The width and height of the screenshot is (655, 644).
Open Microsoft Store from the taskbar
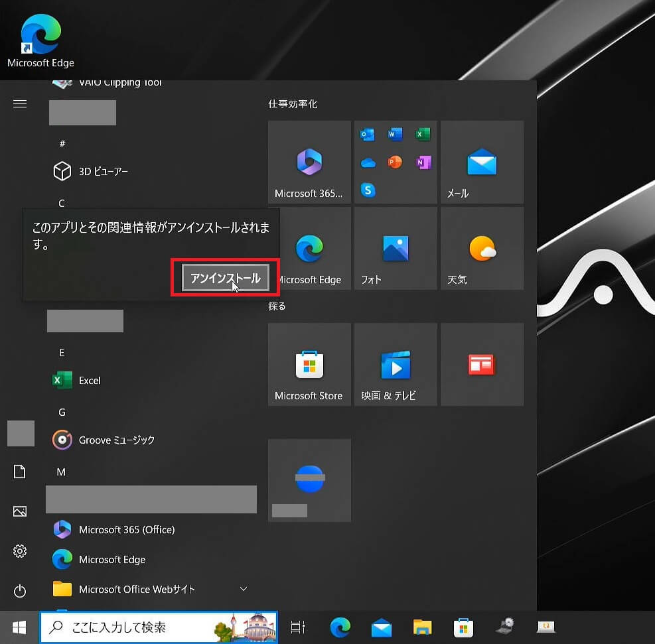point(463,627)
